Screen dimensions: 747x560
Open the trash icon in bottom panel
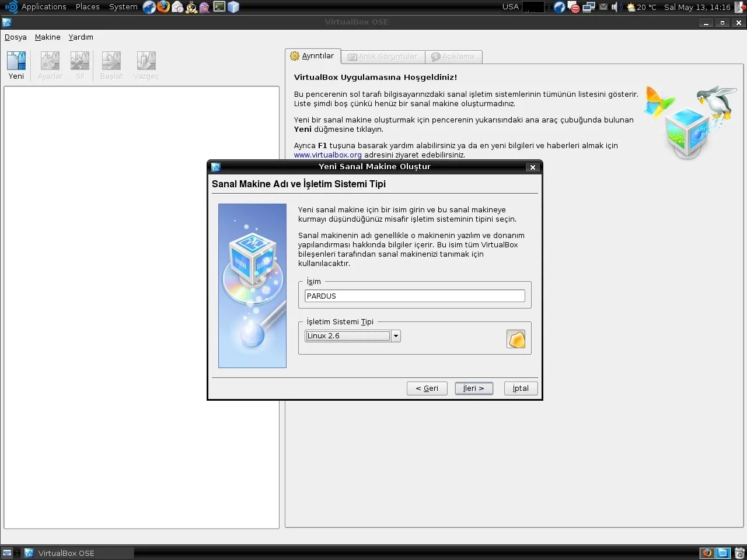coord(739,553)
